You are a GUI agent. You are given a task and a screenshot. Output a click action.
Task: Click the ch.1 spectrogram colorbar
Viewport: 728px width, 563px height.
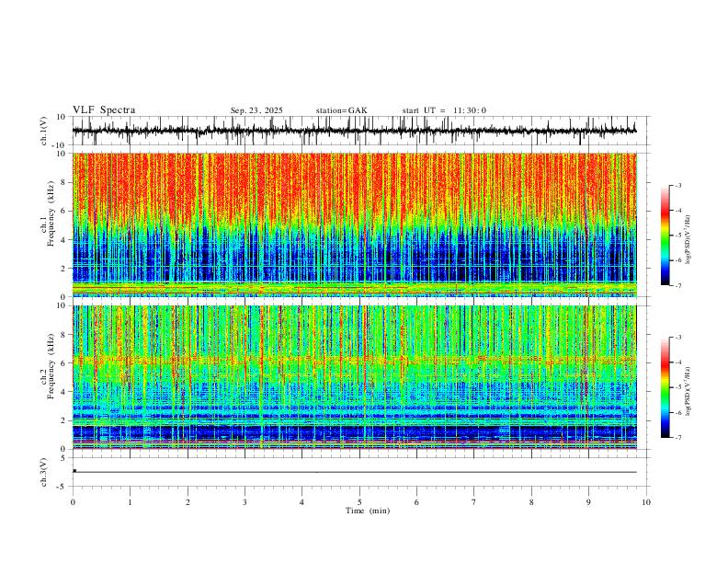pyautogui.click(x=665, y=236)
